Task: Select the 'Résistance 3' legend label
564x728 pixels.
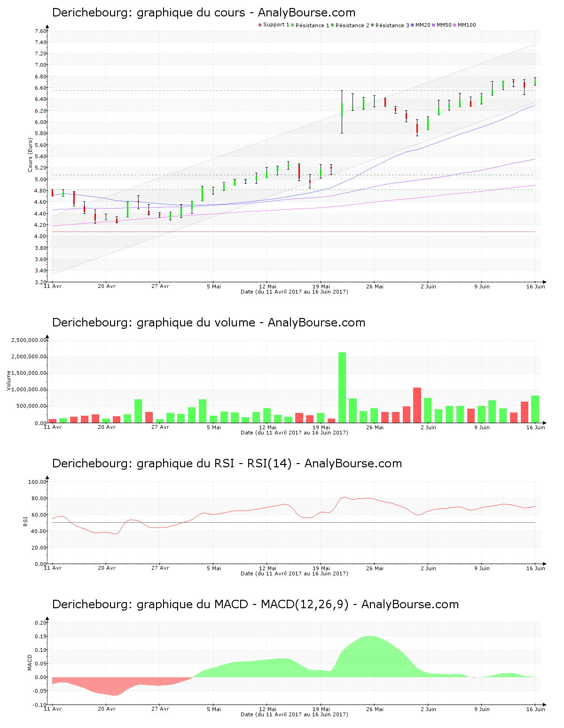Action: 392,25
